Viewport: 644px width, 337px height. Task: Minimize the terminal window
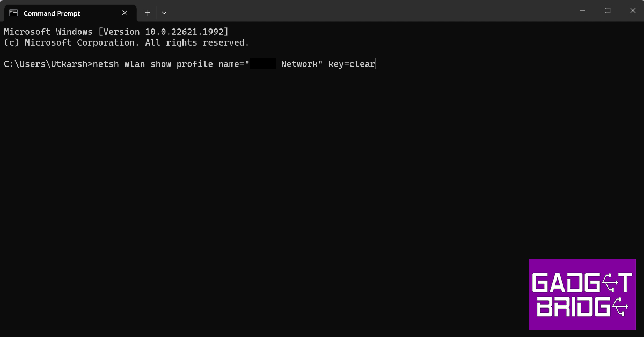582,11
